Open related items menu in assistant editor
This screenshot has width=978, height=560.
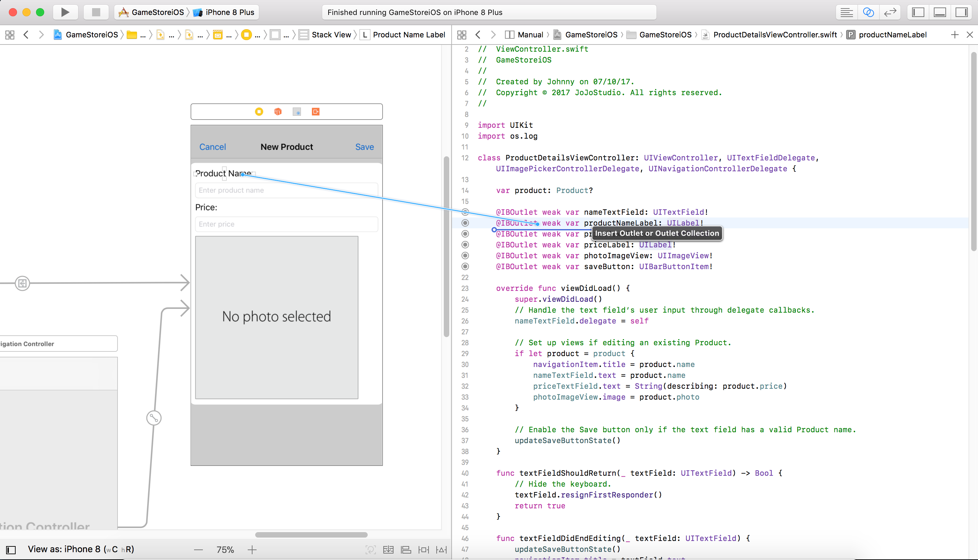(x=461, y=35)
